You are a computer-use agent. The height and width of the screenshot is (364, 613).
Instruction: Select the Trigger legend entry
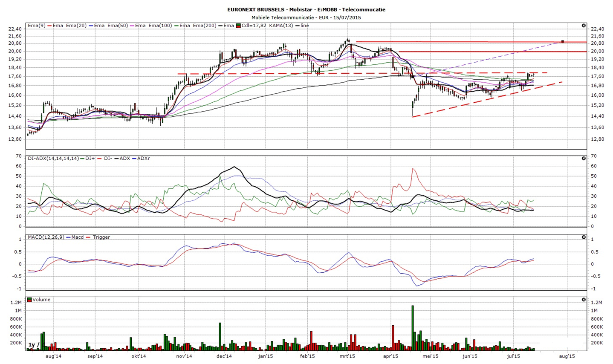click(101, 237)
